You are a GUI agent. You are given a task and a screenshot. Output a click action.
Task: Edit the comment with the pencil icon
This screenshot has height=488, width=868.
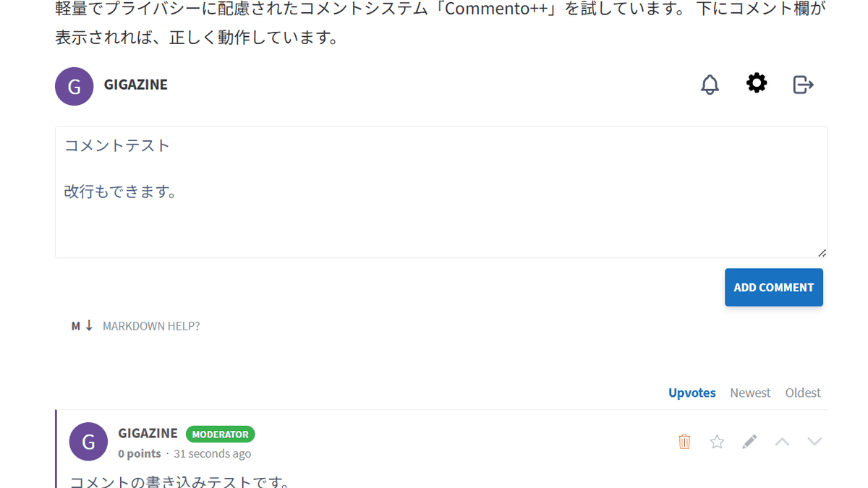[749, 441]
